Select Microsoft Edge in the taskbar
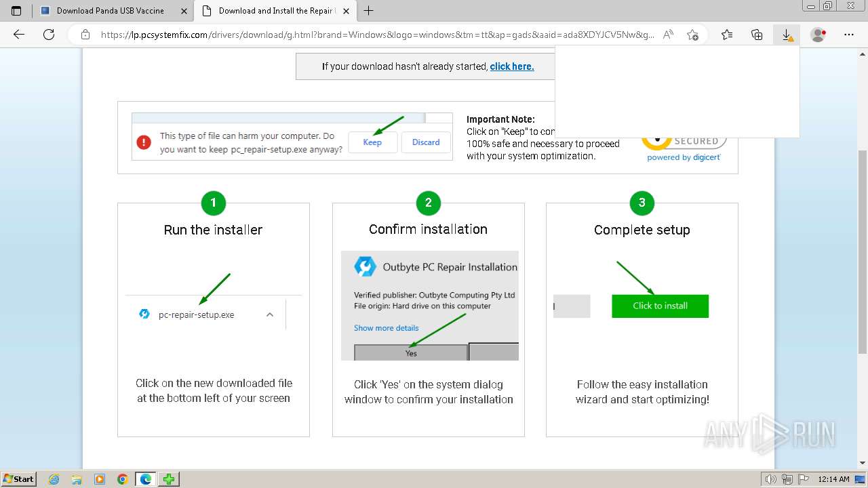 click(145, 479)
